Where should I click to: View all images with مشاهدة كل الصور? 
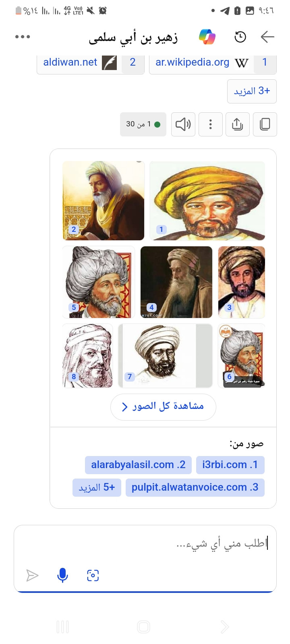point(163,407)
